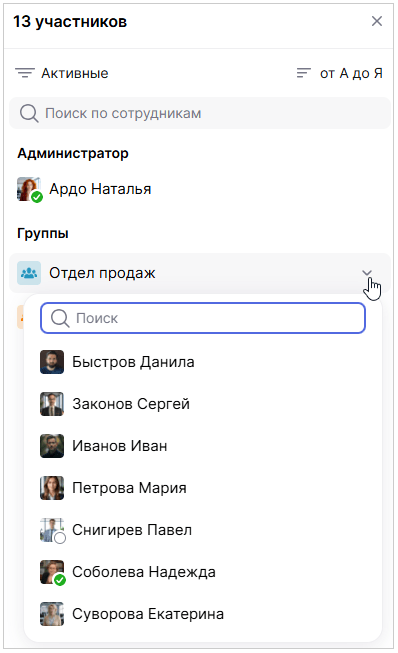This screenshot has height=653, width=398.
Task: Collapse the Отдел продаж chevron
Action: click(x=367, y=273)
